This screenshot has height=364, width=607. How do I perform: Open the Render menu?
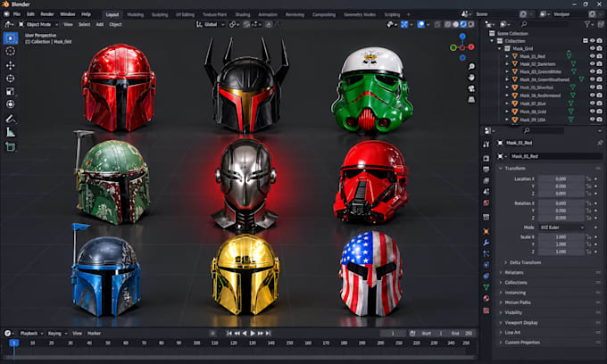[47, 14]
